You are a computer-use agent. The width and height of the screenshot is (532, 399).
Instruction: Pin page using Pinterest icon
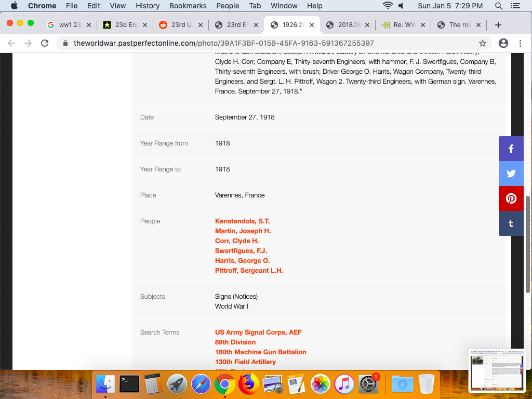coord(511,198)
